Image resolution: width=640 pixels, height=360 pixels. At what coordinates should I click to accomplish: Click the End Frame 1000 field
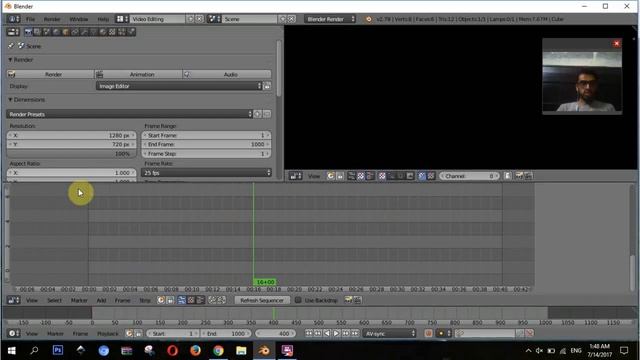click(206, 144)
